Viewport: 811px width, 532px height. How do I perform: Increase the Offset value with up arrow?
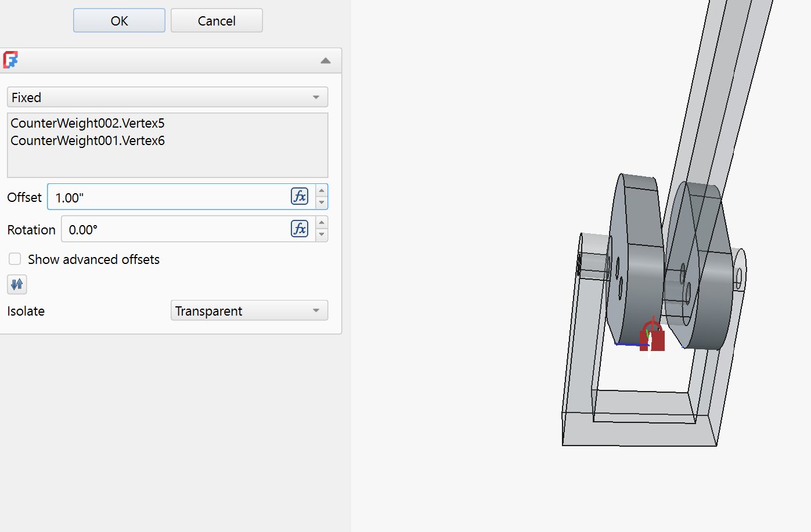click(x=322, y=191)
